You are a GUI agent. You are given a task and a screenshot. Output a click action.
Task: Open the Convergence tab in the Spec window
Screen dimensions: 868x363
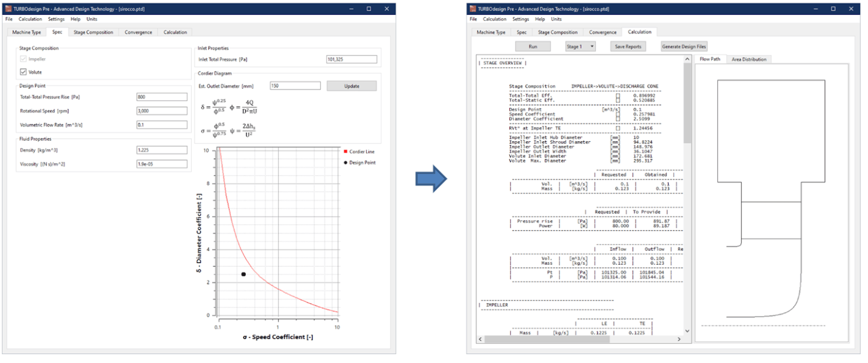click(138, 33)
